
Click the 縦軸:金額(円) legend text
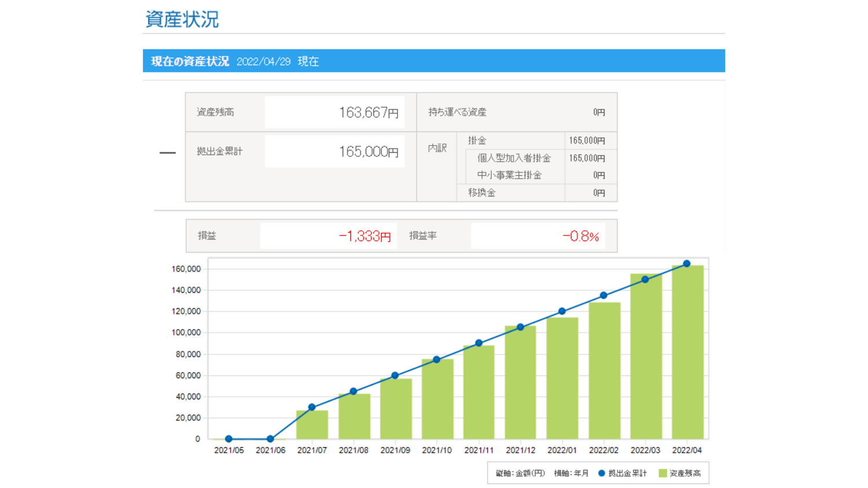pyautogui.click(x=520, y=474)
